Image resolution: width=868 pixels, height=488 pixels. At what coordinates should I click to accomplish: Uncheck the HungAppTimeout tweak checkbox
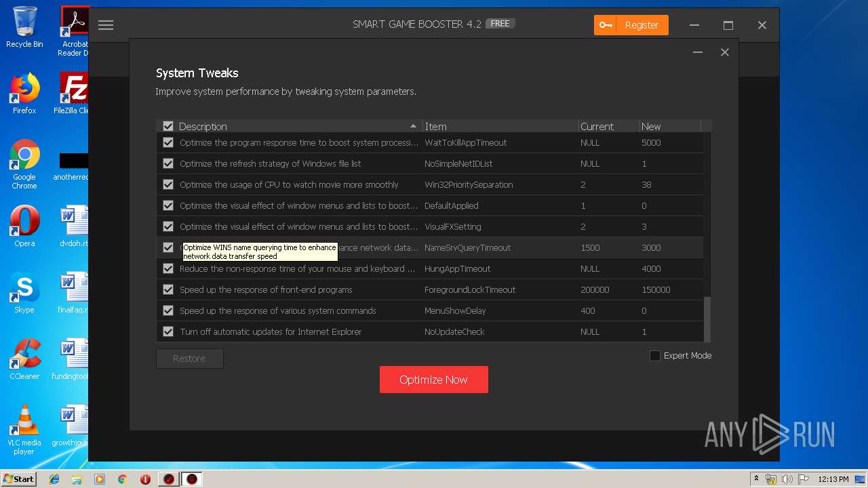tap(168, 268)
